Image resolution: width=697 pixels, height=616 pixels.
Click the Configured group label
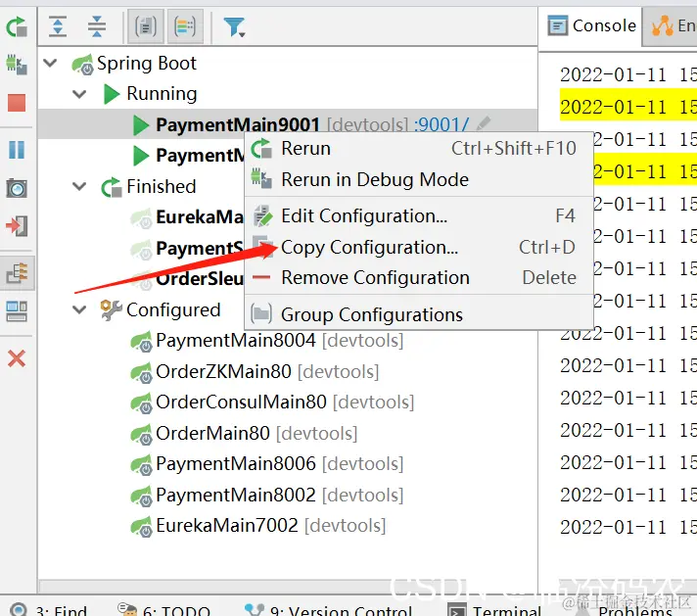[173, 310]
